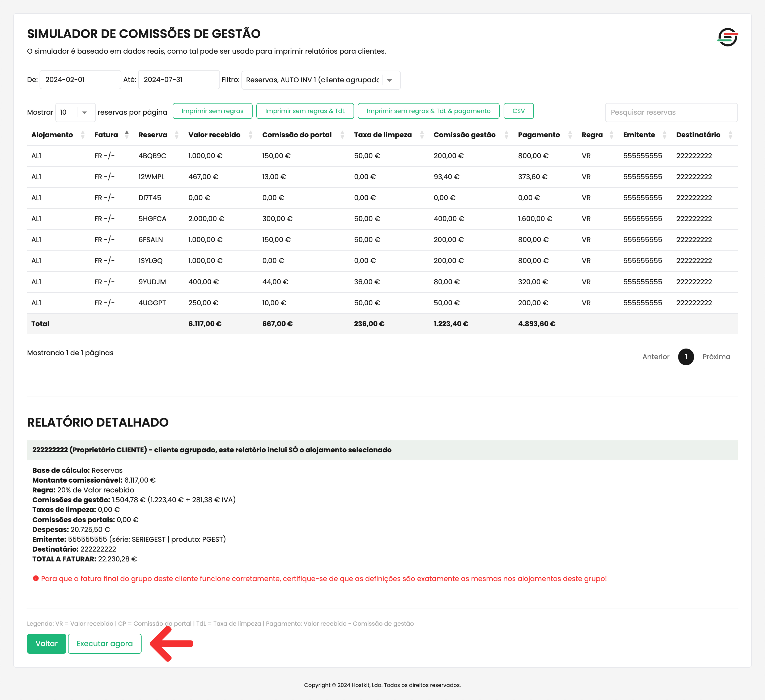Export with the CSV button
The height and width of the screenshot is (700, 765).
click(519, 111)
